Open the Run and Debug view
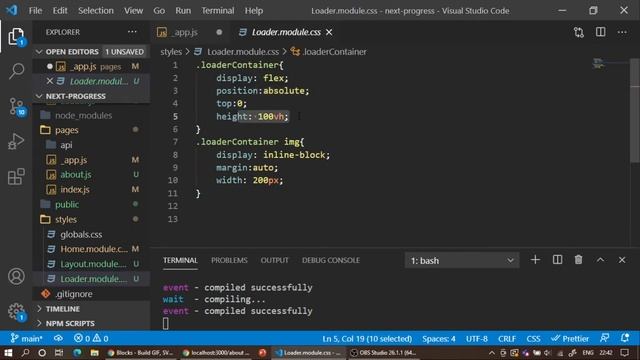Image resolution: width=640 pixels, height=360 pixels. tap(16, 141)
